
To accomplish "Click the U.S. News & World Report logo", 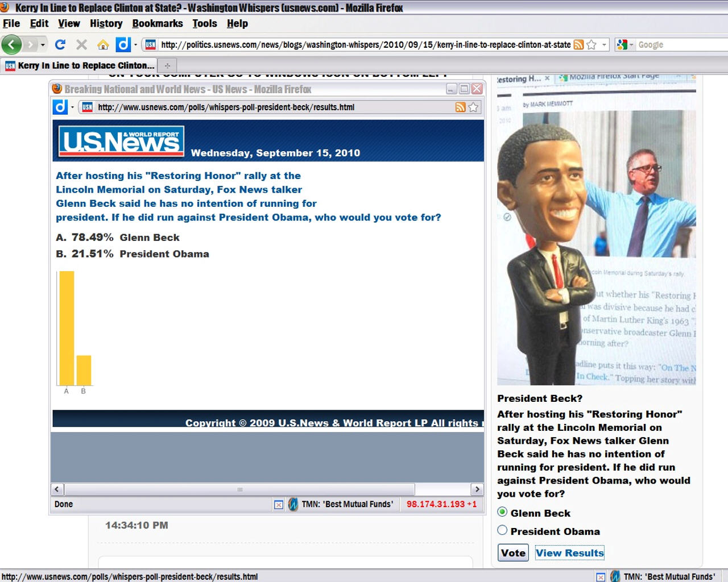I will [x=122, y=141].
